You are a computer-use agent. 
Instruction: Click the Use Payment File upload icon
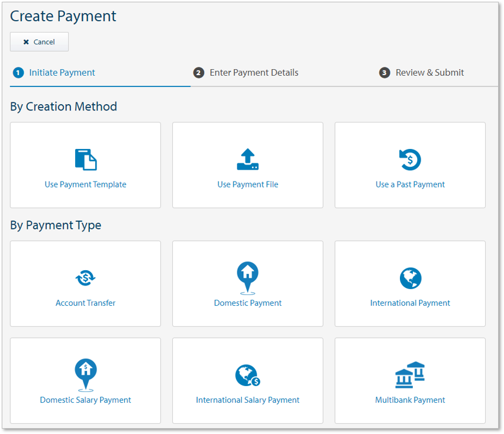click(x=247, y=158)
